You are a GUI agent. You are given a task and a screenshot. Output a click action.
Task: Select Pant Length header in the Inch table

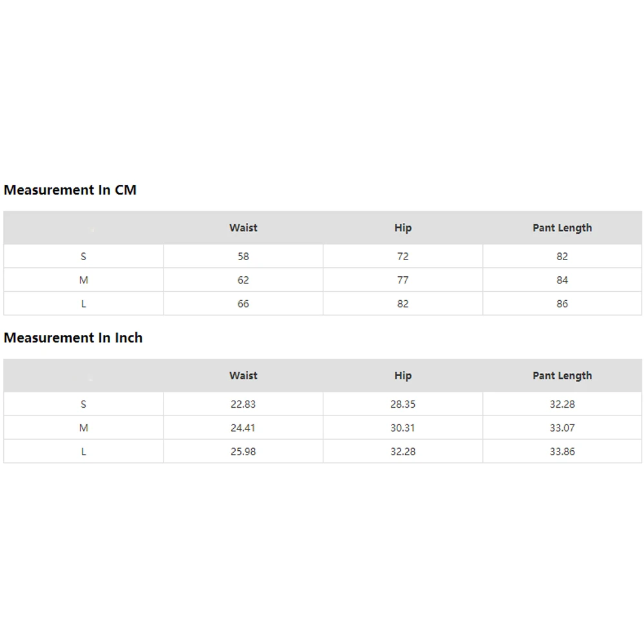coord(562,375)
